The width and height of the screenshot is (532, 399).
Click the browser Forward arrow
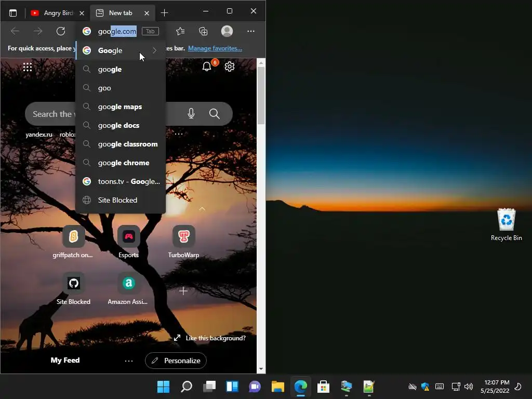[38, 31]
